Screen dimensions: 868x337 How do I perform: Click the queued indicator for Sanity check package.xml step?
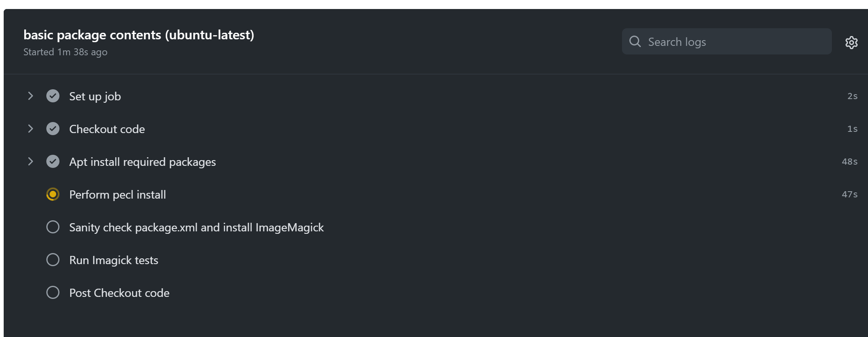click(x=52, y=227)
